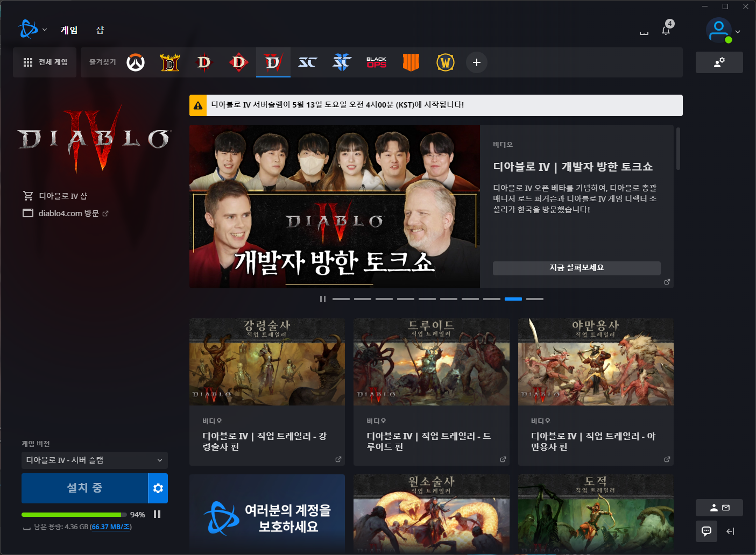Open the friends and messages button
Image resolution: width=756 pixels, height=555 pixels.
coord(719,508)
